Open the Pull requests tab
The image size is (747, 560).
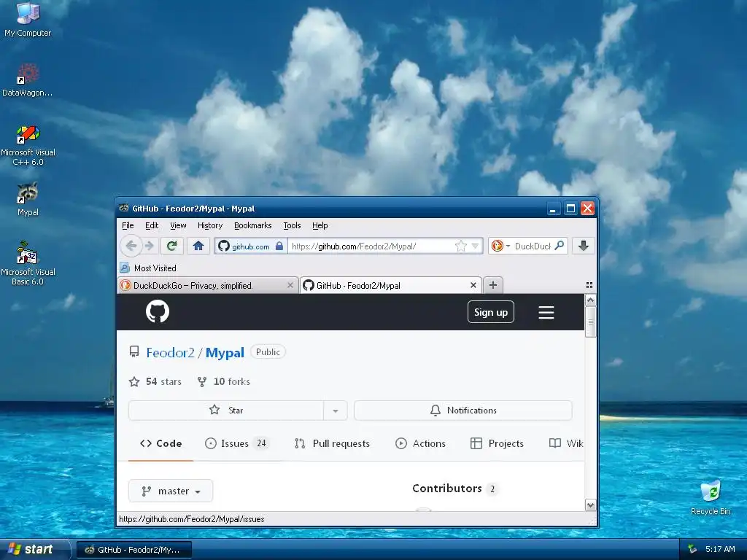pos(332,443)
